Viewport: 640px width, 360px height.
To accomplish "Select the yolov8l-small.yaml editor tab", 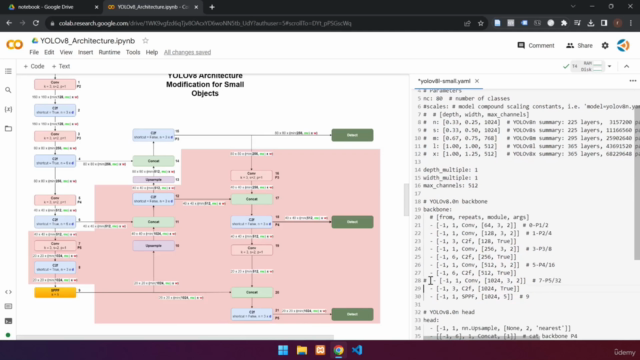I will pos(444,81).
